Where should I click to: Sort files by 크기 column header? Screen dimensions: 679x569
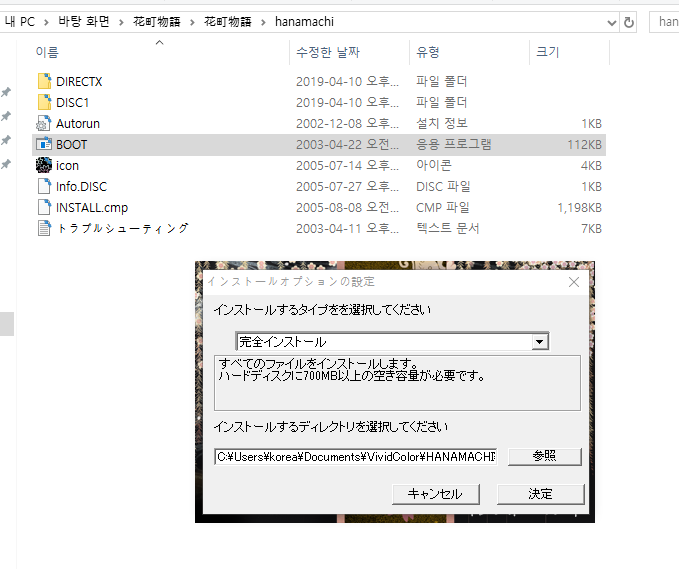click(548, 52)
